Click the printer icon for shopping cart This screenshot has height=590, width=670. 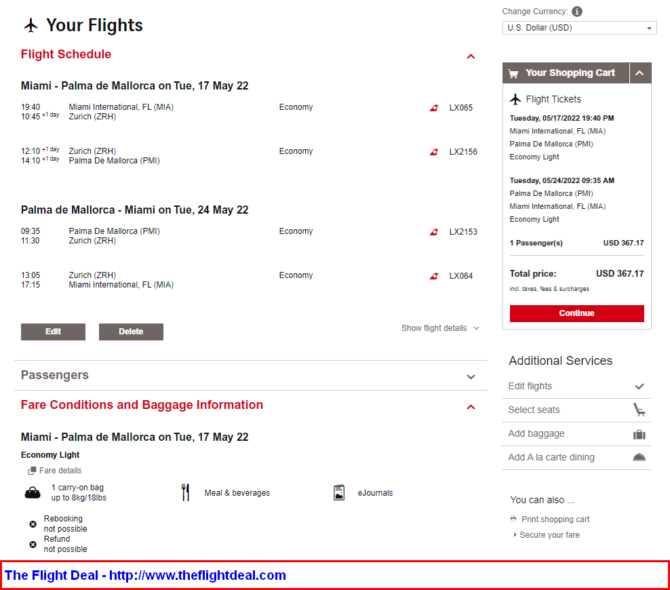(513, 519)
